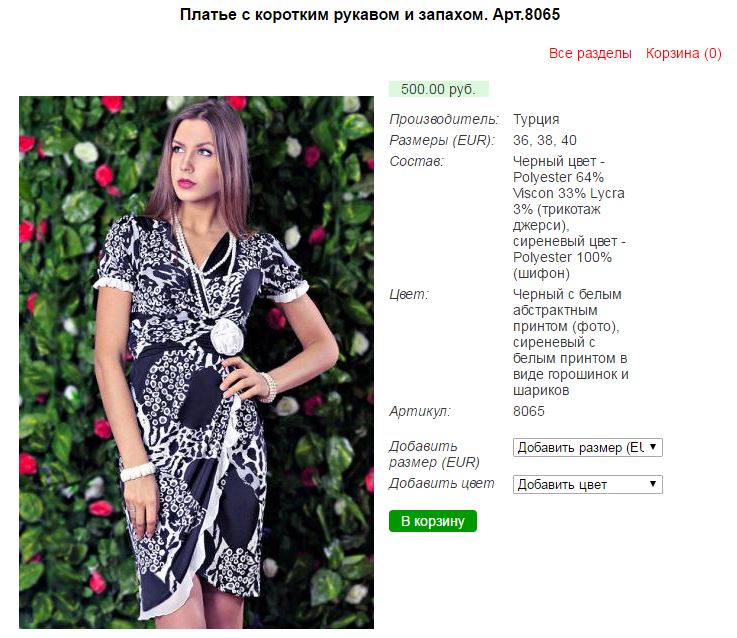Click the Размеры (EUR) label

442,140
